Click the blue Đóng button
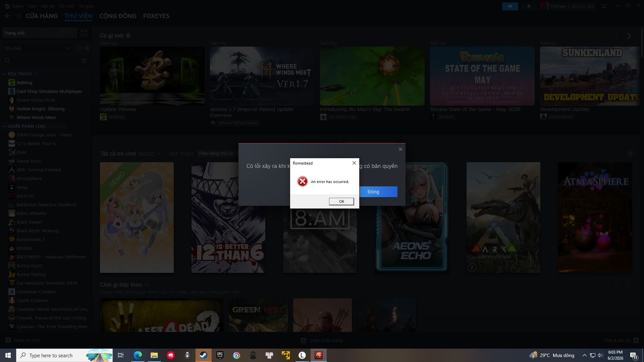The height and width of the screenshot is (362, 644). pos(378,192)
